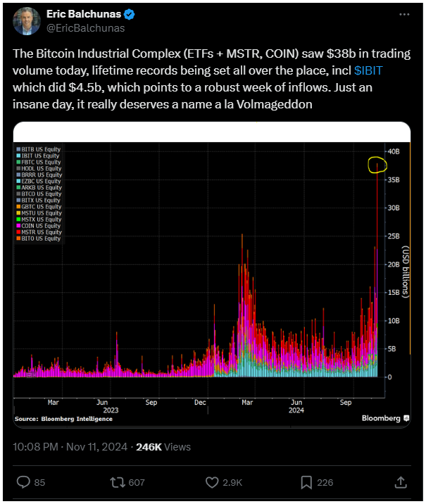The height and width of the screenshot is (504, 426).
Task: Click the Source: Bloomberg Intelligence caption
Action: pos(63,419)
